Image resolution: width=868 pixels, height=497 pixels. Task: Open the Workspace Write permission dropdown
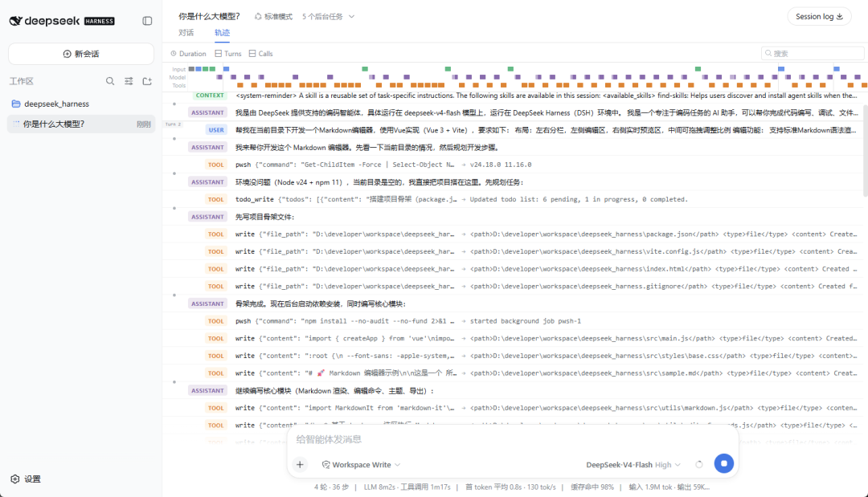tap(361, 464)
